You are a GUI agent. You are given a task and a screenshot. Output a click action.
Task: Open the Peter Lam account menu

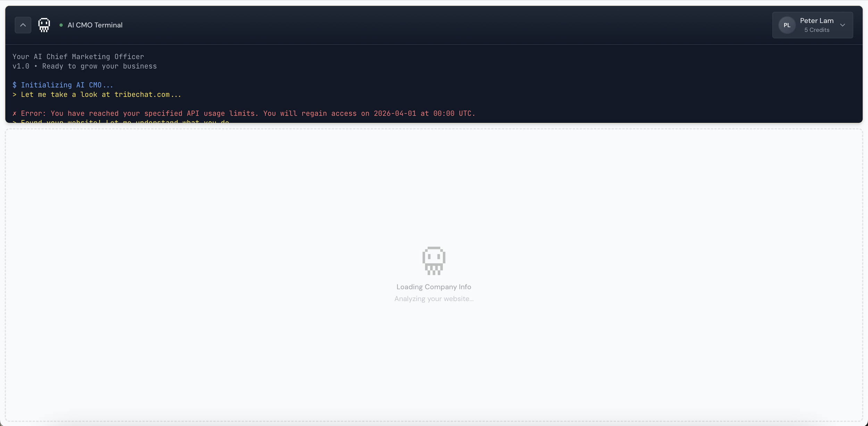click(816, 21)
